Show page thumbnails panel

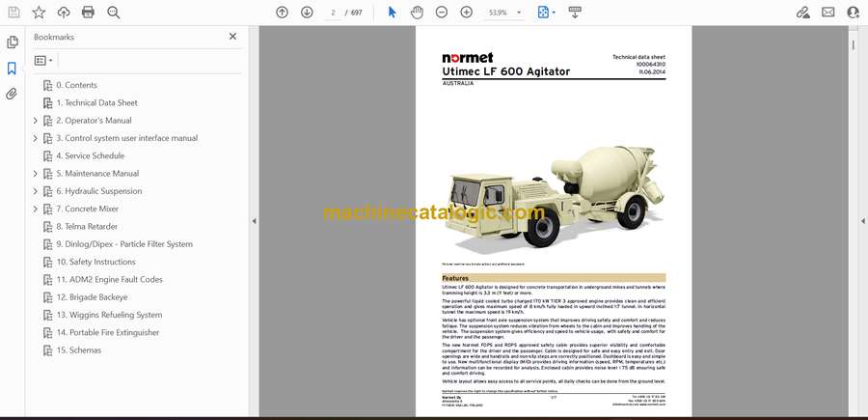pos(12,42)
